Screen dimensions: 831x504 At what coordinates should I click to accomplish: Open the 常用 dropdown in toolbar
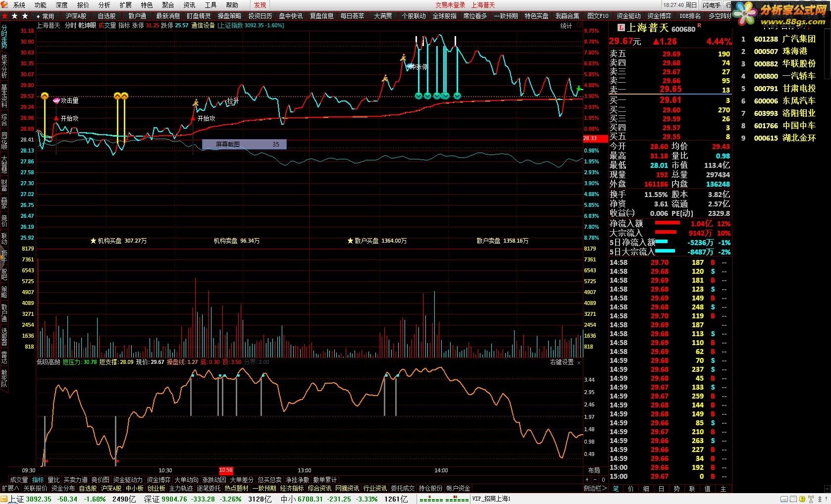46,16
